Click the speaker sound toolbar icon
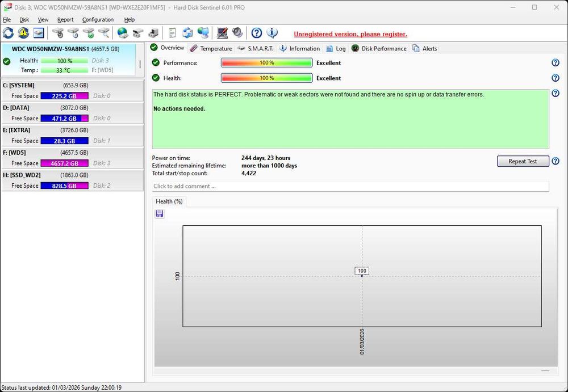 coord(237,33)
